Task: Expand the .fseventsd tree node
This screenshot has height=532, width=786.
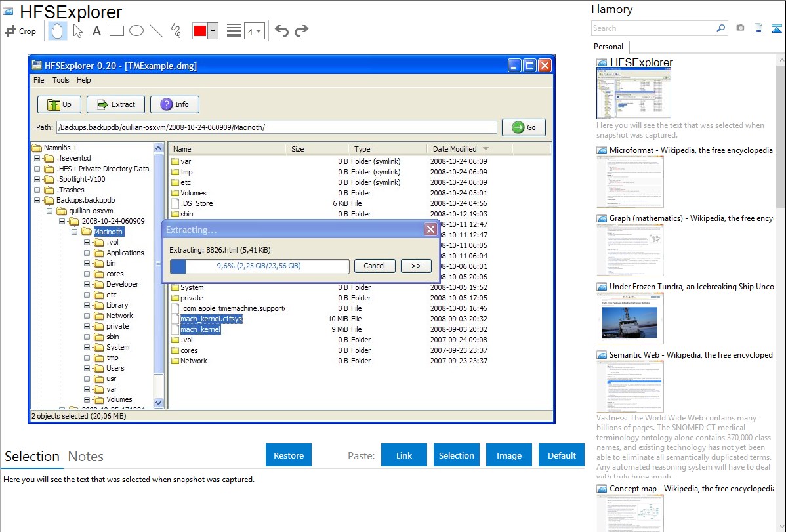Action: (37, 159)
